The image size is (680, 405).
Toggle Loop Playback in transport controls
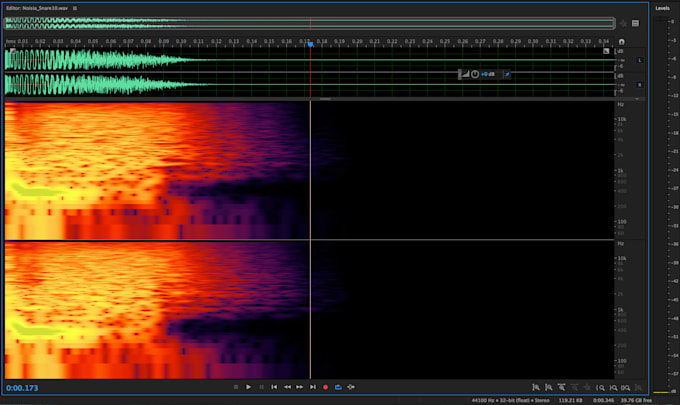click(339, 387)
